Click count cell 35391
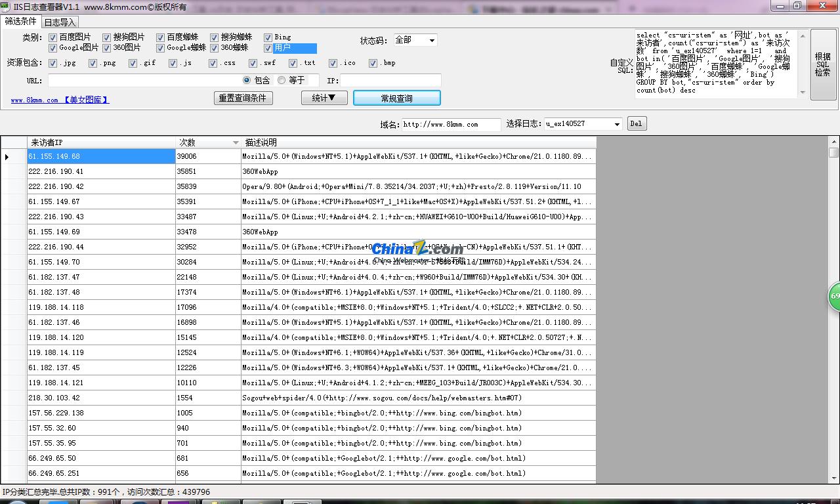 [208, 201]
